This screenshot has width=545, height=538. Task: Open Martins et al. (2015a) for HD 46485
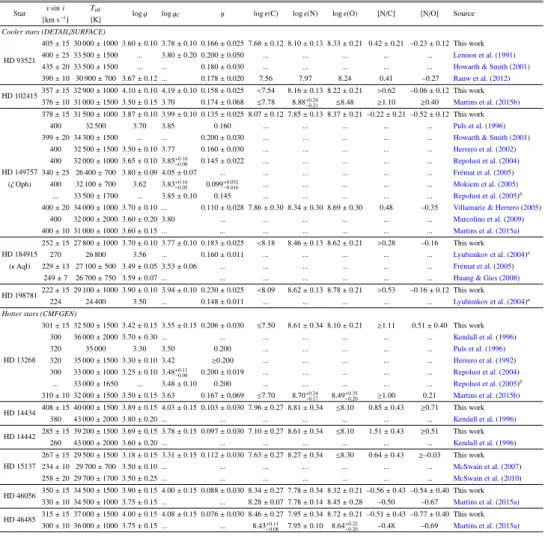[486, 526]
